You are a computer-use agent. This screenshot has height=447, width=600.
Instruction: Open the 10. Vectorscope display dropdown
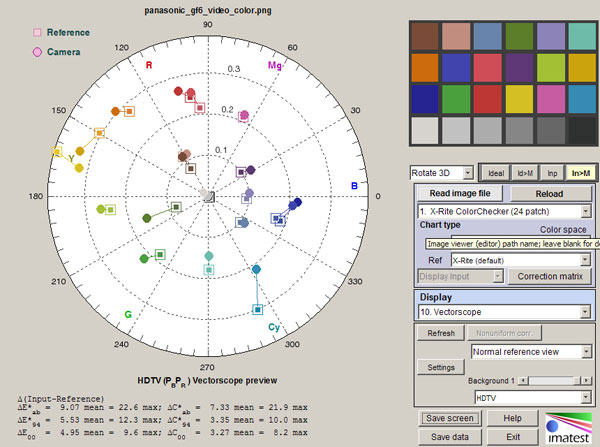coord(504,312)
